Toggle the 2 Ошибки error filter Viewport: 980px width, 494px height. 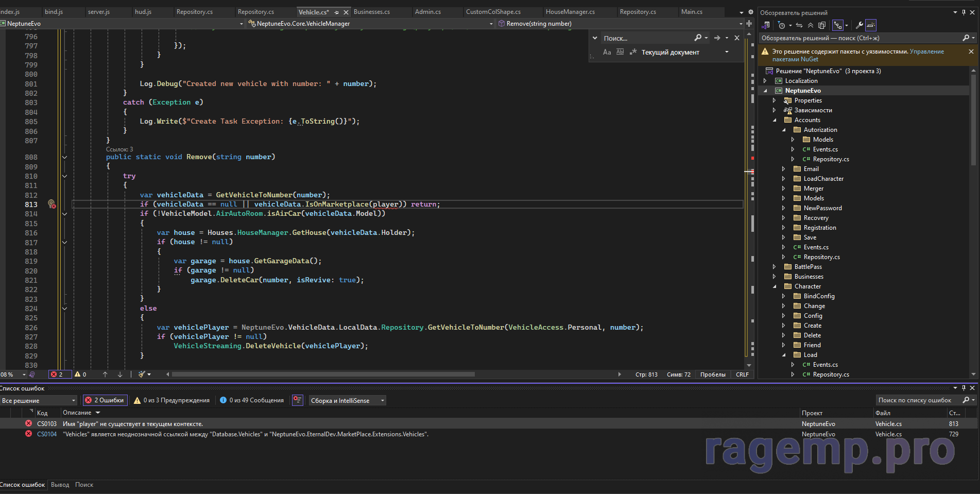click(x=105, y=400)
